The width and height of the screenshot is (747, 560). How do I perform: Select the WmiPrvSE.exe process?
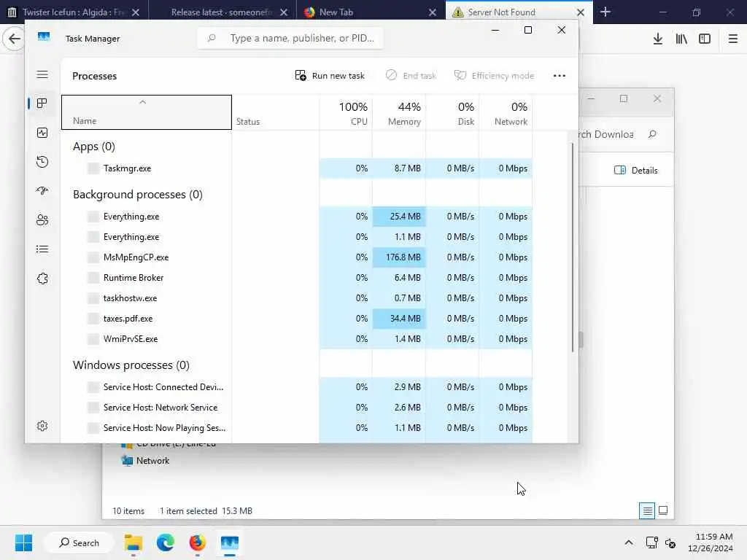tap(297, 340)
